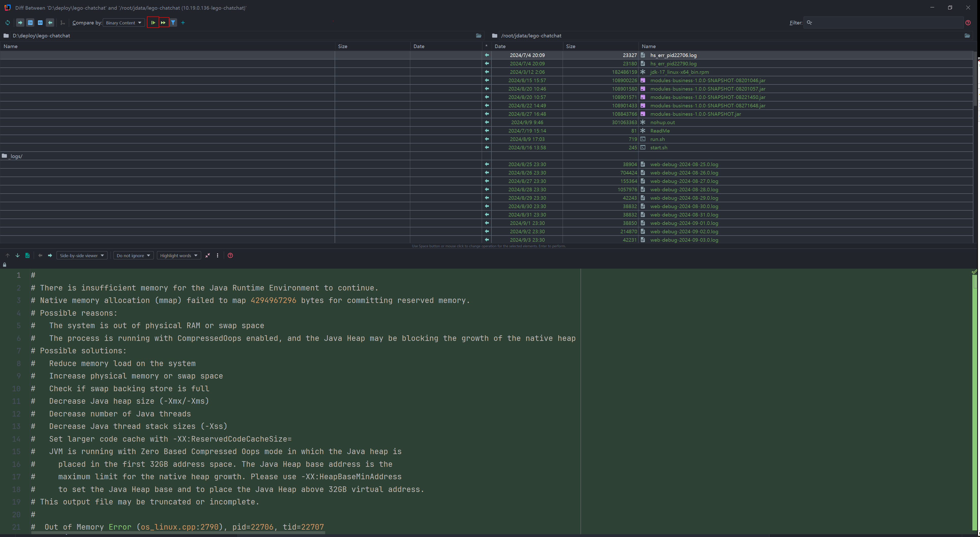
Task: Click Synchronize All double-arrow button
Action: coord(163,23)
